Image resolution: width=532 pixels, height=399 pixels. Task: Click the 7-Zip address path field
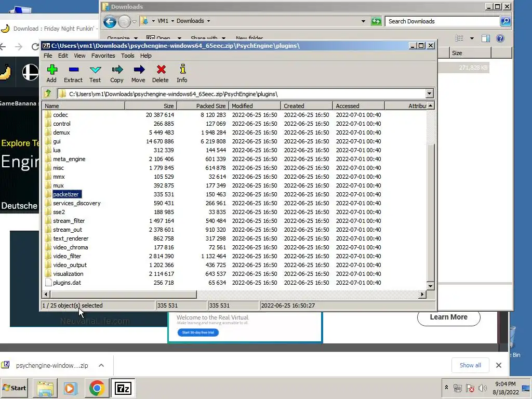pos(241,94)
